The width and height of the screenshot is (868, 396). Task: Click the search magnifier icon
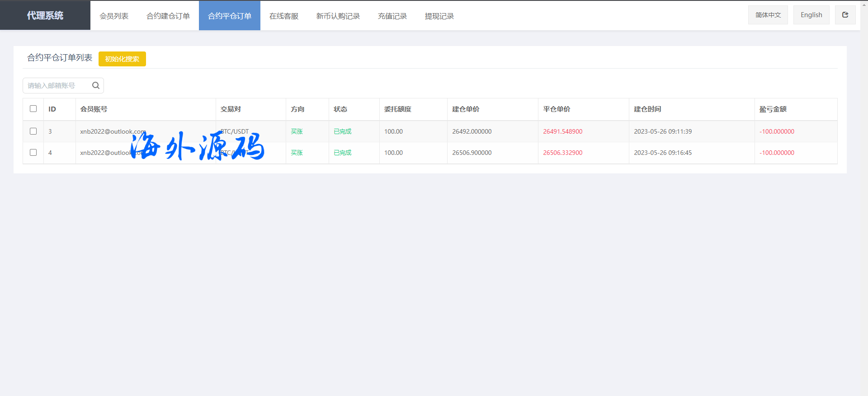pyautogui.click(x=96, y=85)
